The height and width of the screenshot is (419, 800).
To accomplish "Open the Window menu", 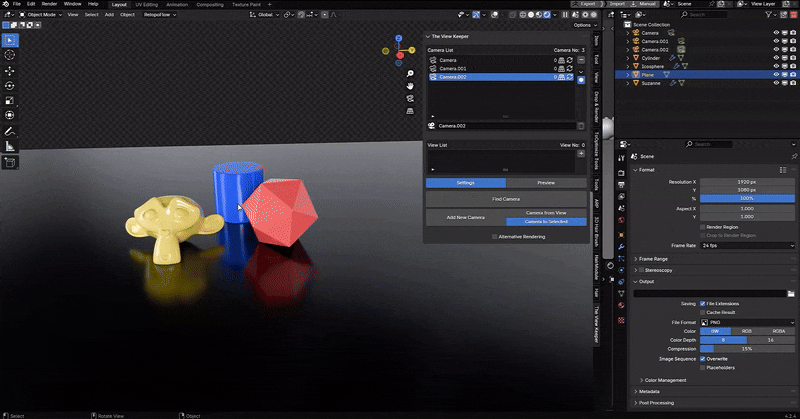I will pyautogui.click(x=72, y=4).
